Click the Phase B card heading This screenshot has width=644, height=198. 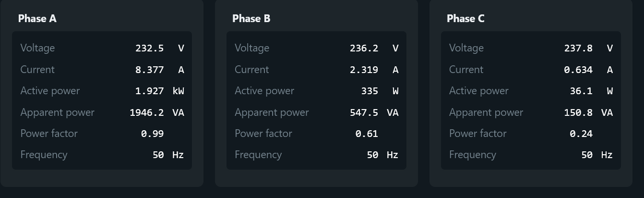[251, 18]
